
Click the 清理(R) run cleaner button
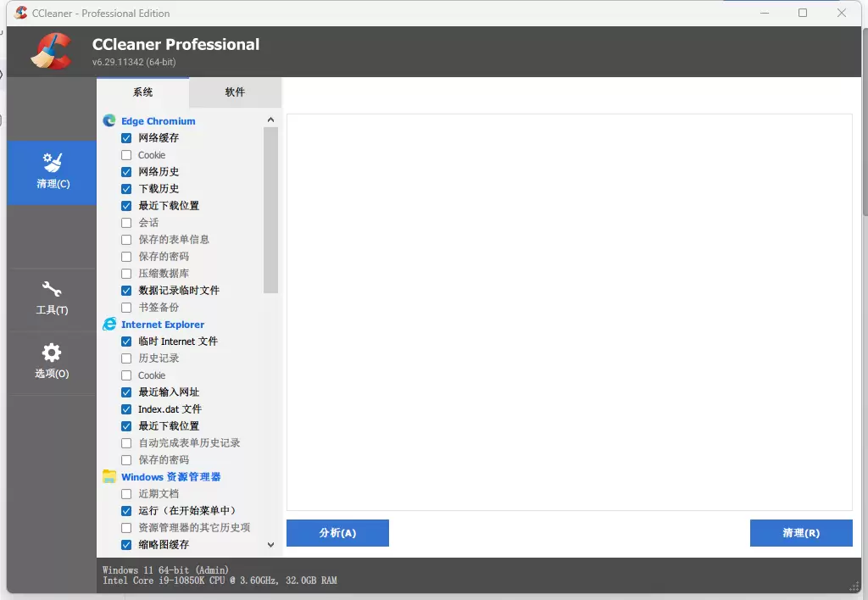coord(801,533)
